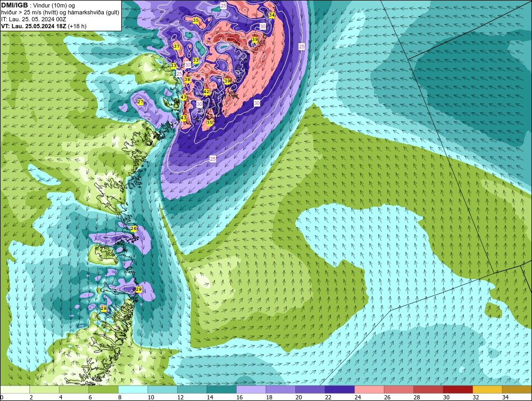The width and height of the screenshot is (532, 401).
Task: Select the VT: Lau. 25.05.2024 18Z line
Action: pos(44,26)
